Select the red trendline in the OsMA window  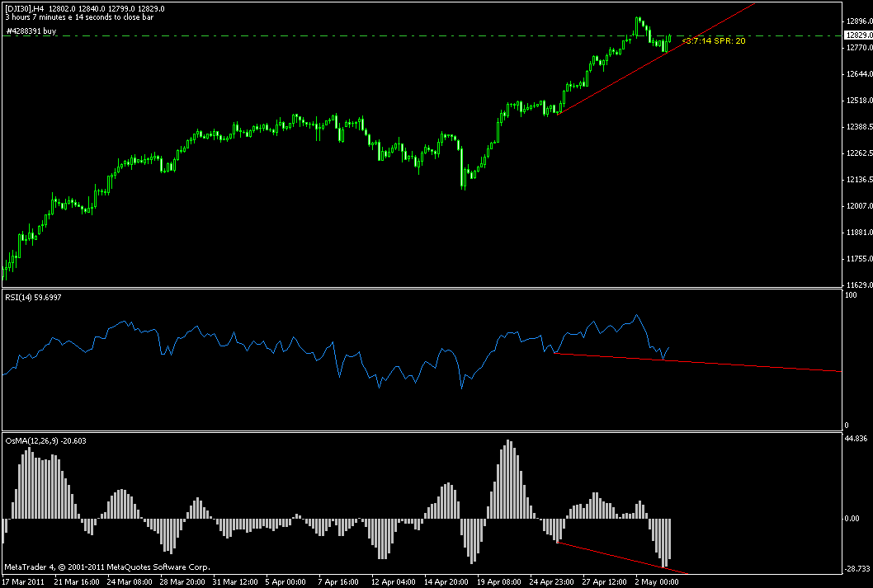click(x=622, y=557)
